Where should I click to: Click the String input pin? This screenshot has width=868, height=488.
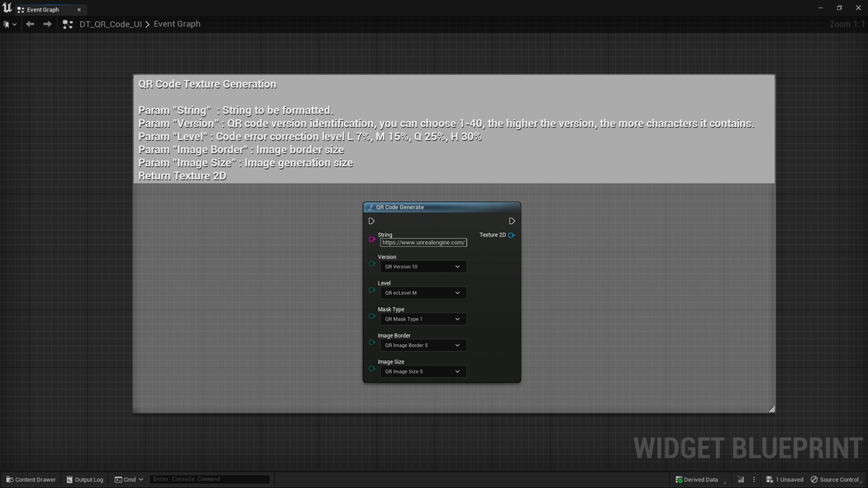click(372, 239)
